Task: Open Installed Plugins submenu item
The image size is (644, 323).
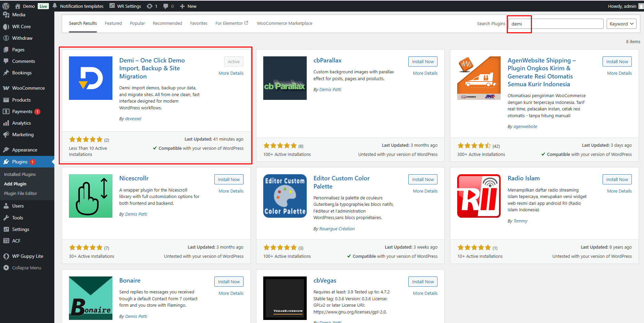Action: [x=20, y=174]
